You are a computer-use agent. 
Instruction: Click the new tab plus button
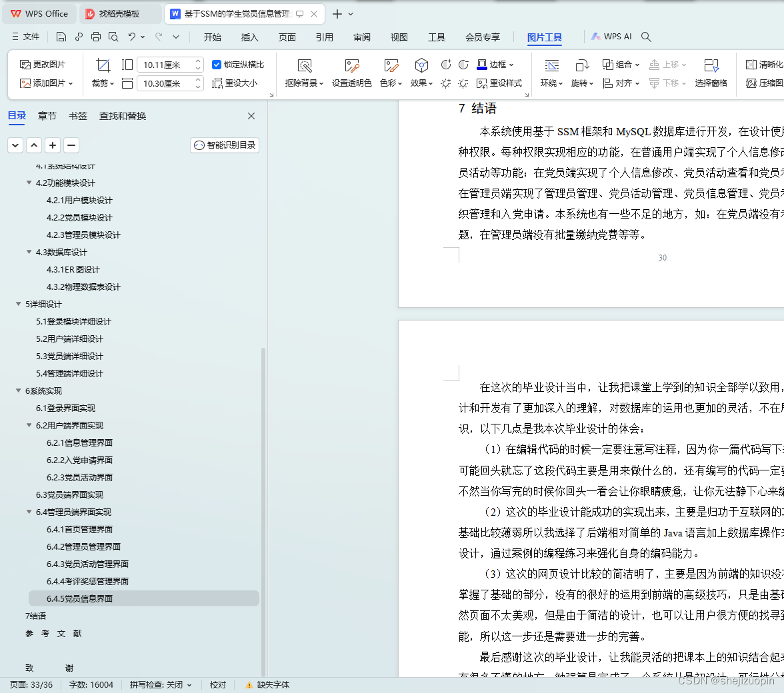click(x=337, y=14)
